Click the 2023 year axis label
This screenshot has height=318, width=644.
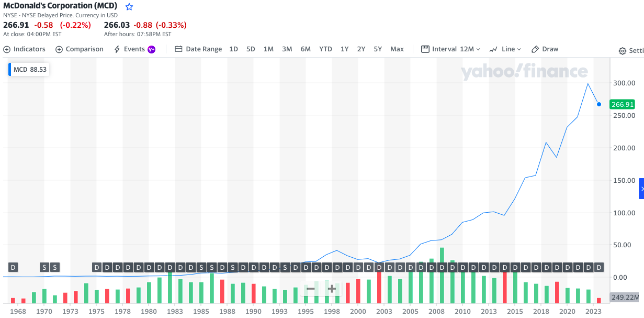pyautogui.click(x=594, y=311)
